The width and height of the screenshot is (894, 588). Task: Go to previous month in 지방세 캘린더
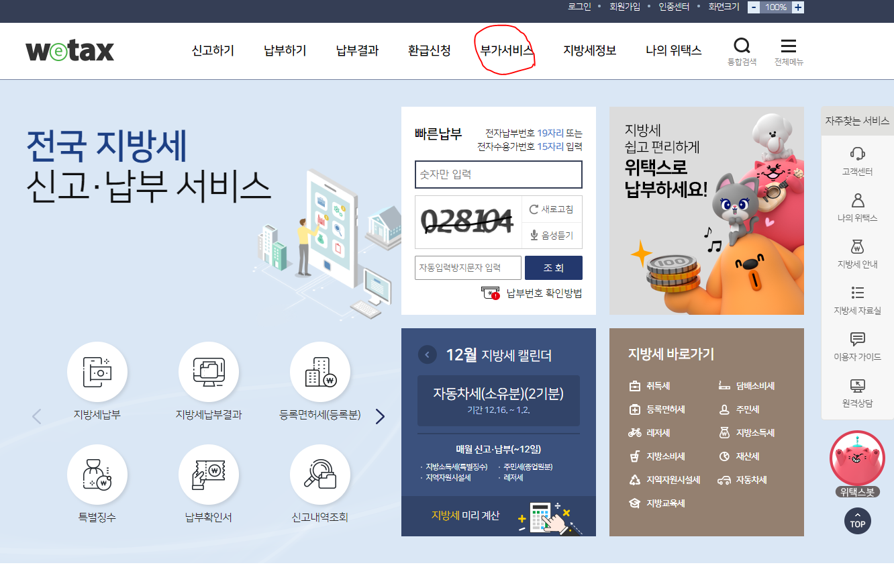point(427,354)
